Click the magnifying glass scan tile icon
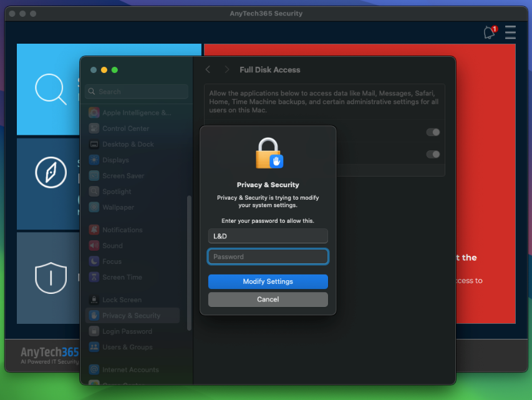 click(51, 89)
